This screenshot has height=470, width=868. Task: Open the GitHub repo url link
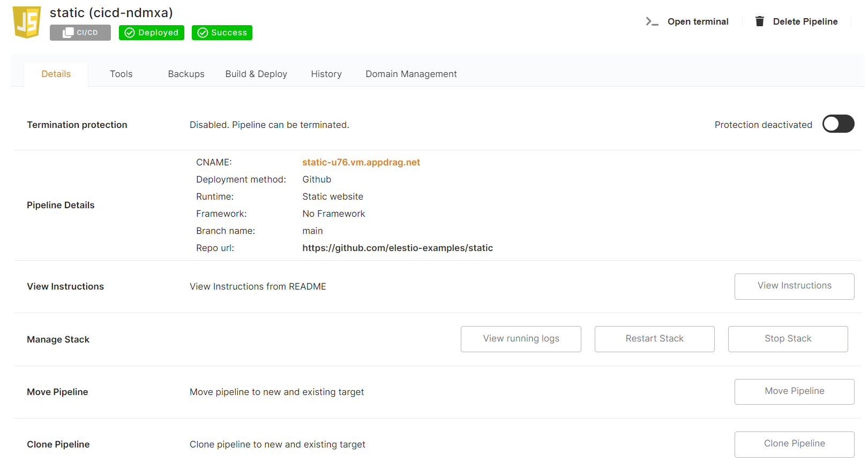(398, 248)
